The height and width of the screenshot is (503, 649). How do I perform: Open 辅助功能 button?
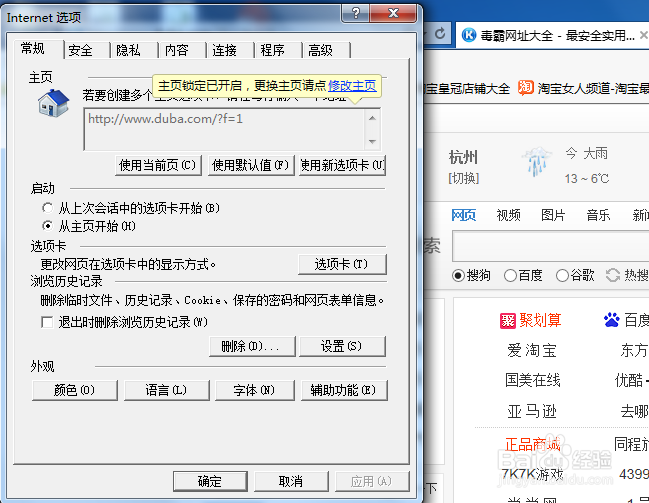click(344, 390)
